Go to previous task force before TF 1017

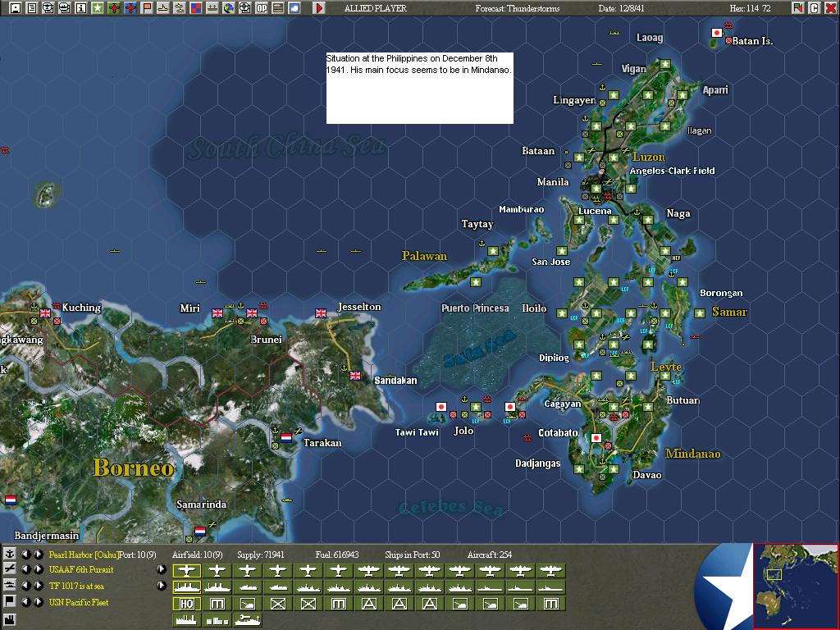25,586
